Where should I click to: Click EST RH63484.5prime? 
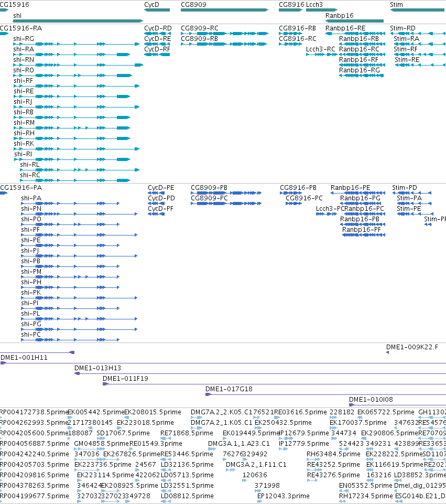coord(333,454)
